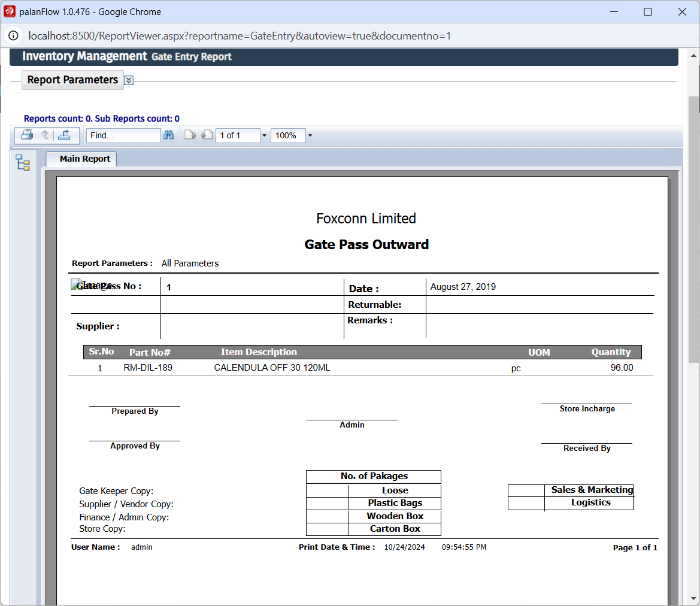Click the date August 27, 2019
Viewport: 700px width, 606px height.
pos(463,287)
